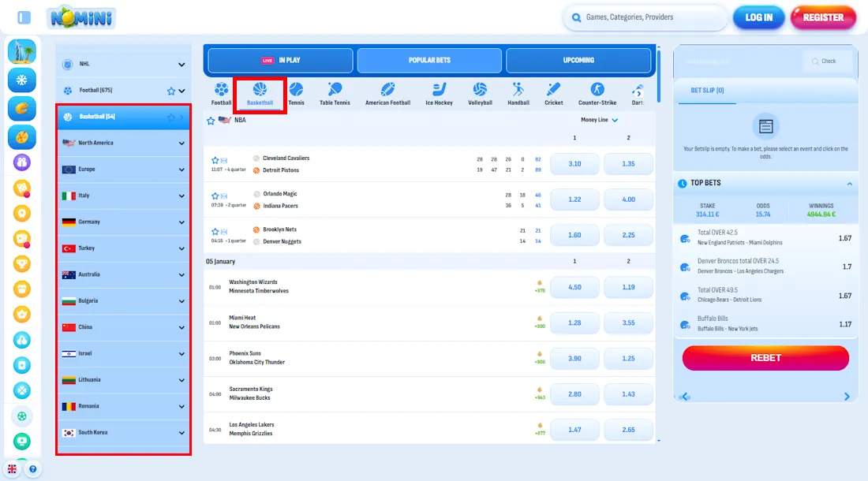This screenshot has height=481, width=868.
Task: Open Ice Hockey betting events
Action: point(439,91)
